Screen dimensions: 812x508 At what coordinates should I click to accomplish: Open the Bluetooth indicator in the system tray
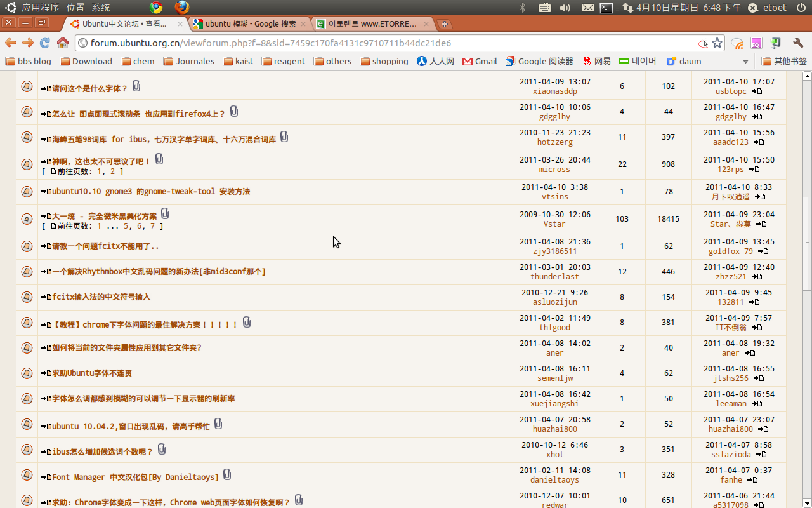point(523,8)
